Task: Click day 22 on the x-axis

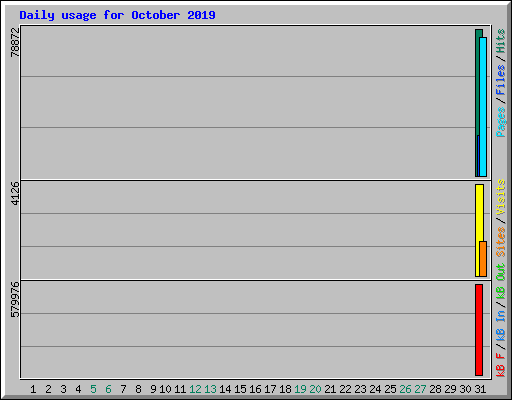Action: tap(345, 389)
